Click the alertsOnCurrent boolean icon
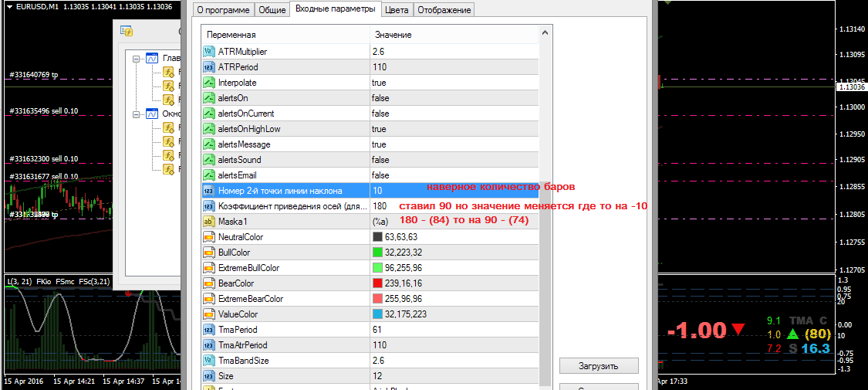 point(208,114)
